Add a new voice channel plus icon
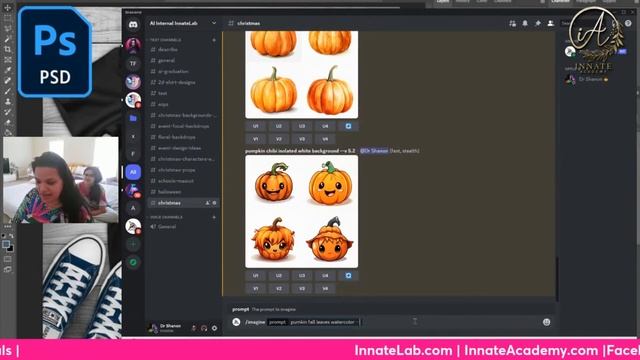This screenshot has height=360, width=640. (214, 217)
